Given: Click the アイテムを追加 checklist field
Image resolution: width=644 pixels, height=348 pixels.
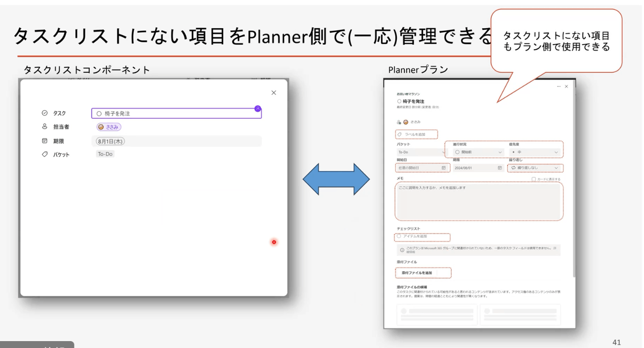Looking at the screenshot, I should (x=422, y=237).
